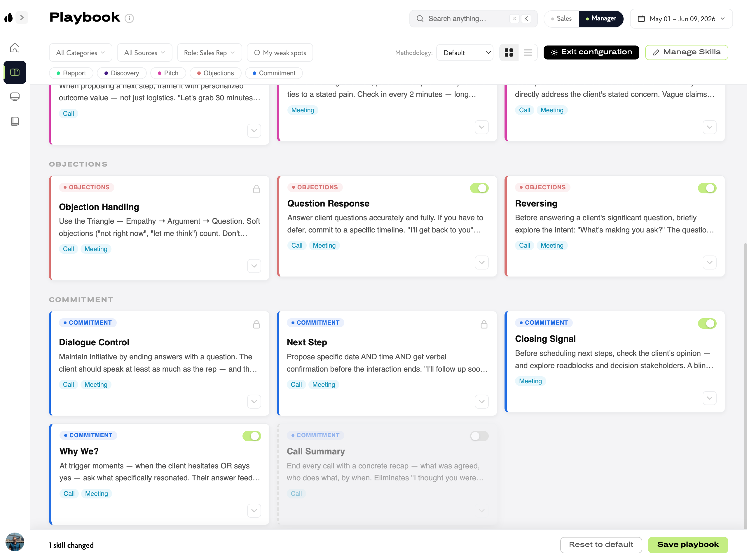Open the All Categories dropdown
The height and width of the screenshot is (560, 747).
80,53
